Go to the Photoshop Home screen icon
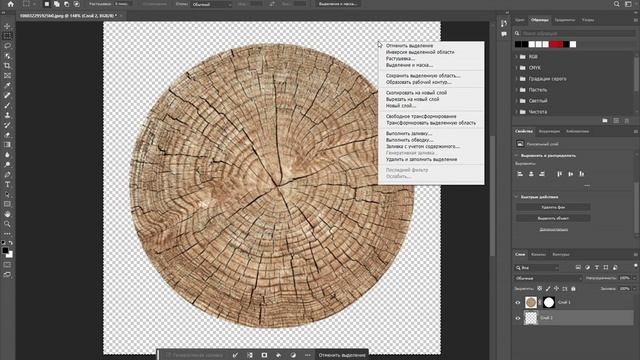640x360 pixels. pyautogui.click(x=11, y=4)
